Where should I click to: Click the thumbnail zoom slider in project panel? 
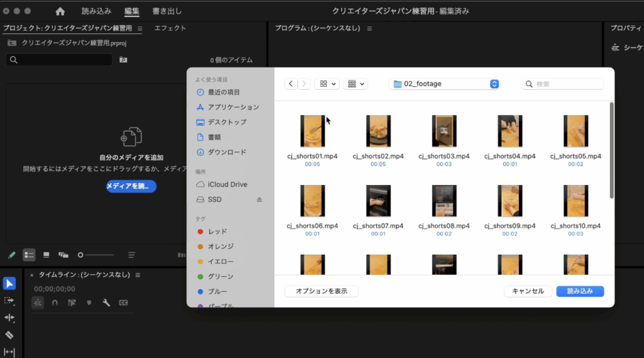click(81, 255)
